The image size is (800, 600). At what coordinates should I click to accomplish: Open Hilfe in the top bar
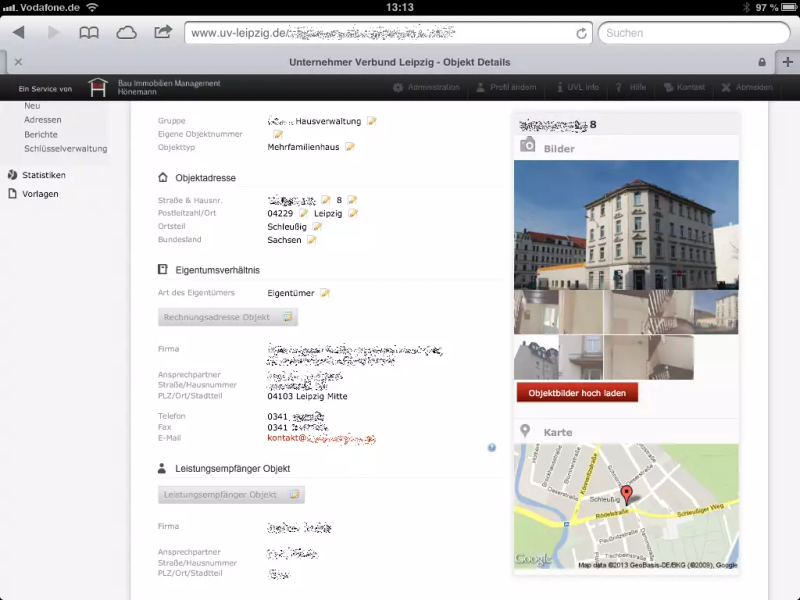pos(631,87)
